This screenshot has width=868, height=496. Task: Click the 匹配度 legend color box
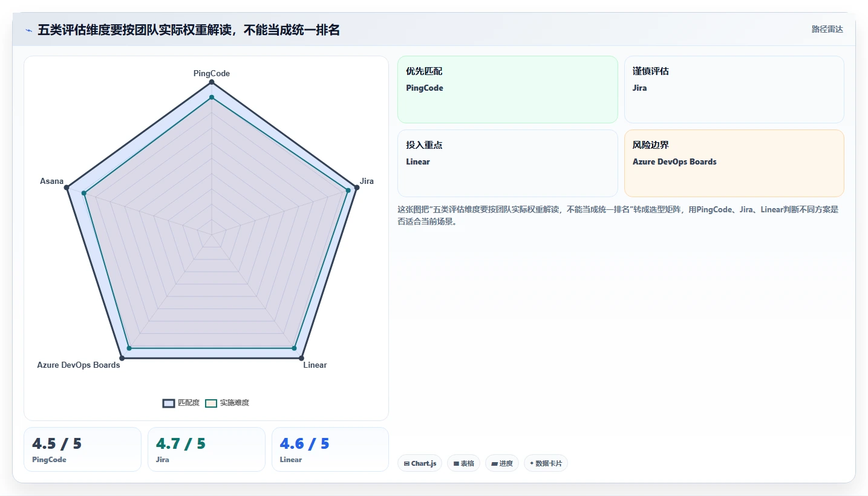(169, 403)
